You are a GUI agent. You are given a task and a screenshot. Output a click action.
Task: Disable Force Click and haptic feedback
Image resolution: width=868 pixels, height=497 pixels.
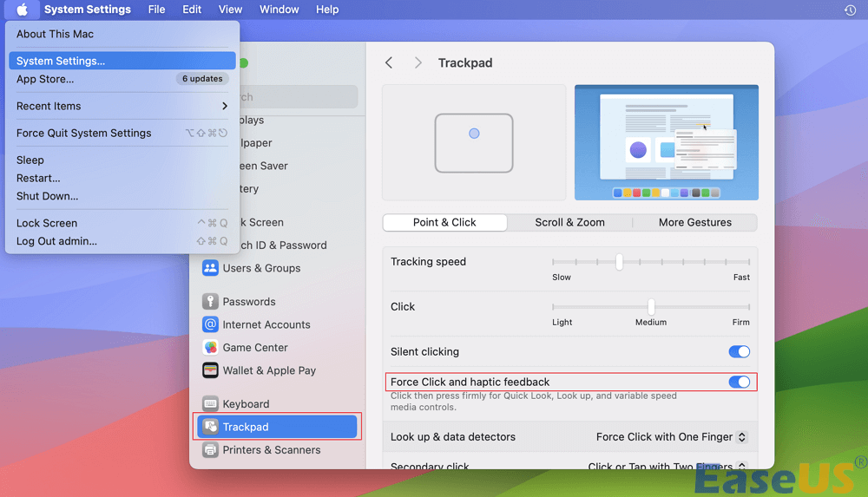[x=739, y=382]
